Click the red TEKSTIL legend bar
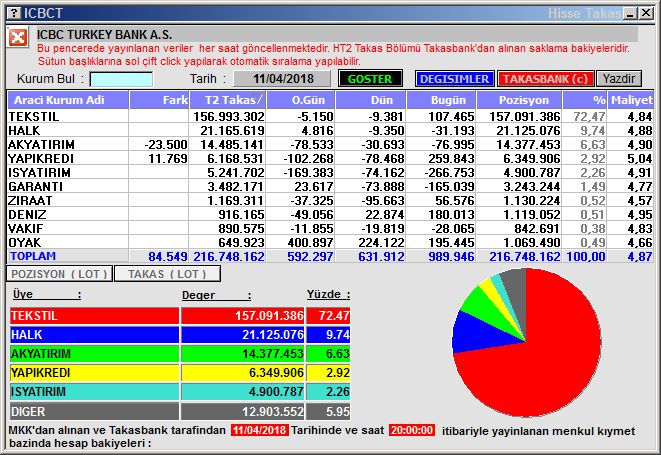The image size is (661, 455). pos(94,315)
